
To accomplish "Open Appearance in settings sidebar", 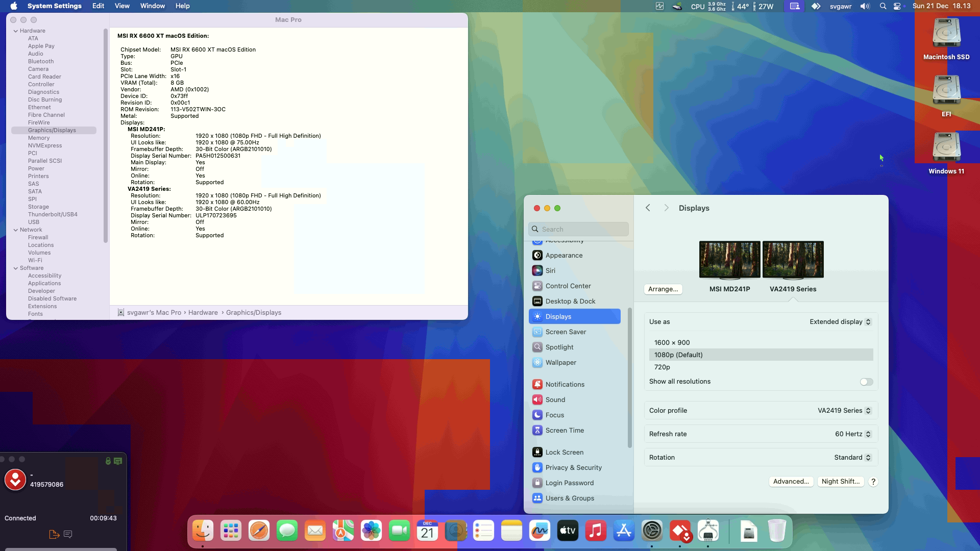I will tap(575, 256).
